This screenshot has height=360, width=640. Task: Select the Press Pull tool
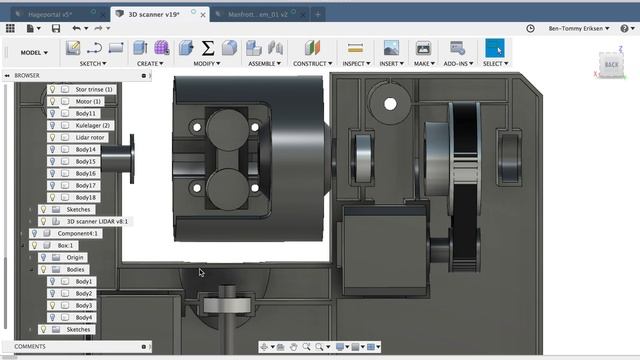point(186,48)
